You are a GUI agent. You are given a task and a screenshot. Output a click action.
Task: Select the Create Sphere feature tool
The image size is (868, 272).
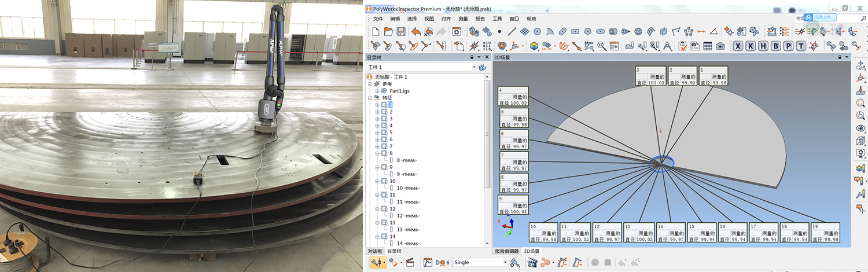point(638,31)
